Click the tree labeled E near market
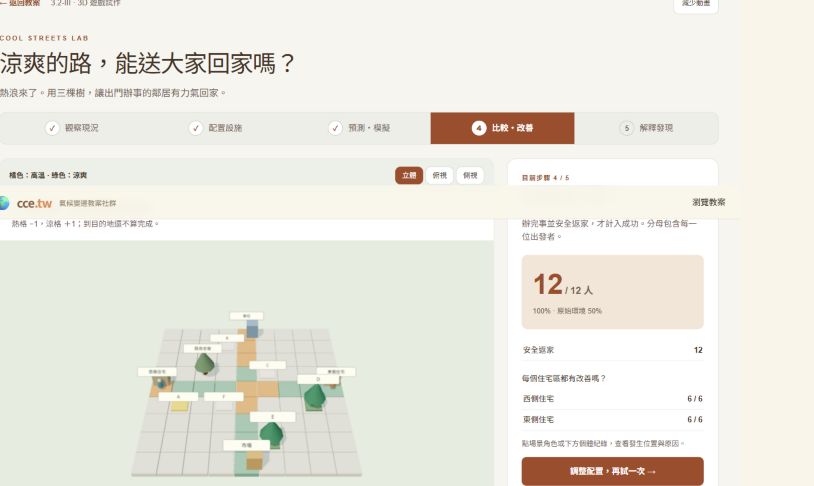814x486 pixels. tap(271, 435)
